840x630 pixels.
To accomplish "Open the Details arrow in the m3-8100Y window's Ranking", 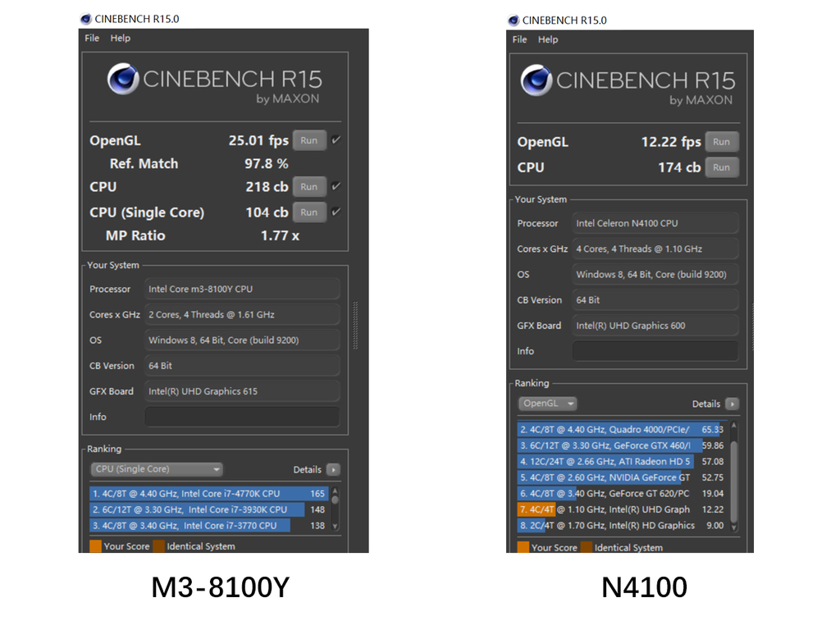I will pos(333,470).
